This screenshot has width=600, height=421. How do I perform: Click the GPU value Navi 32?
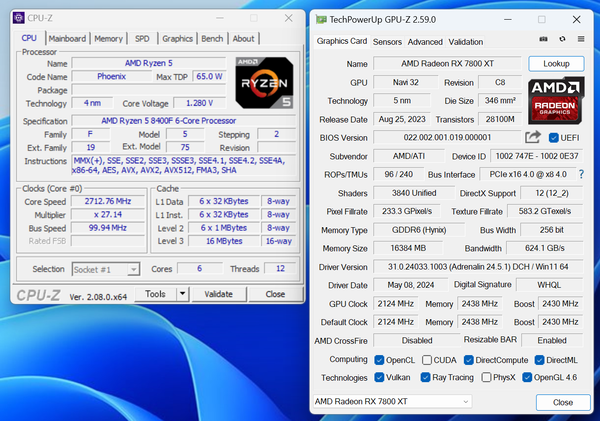pyautogui.click(x=406, y=82)
